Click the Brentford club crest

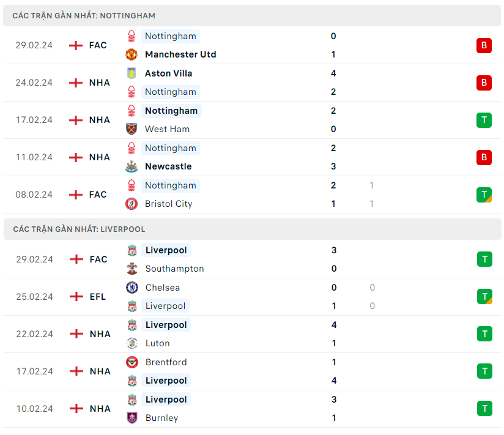tap(132, 362)
